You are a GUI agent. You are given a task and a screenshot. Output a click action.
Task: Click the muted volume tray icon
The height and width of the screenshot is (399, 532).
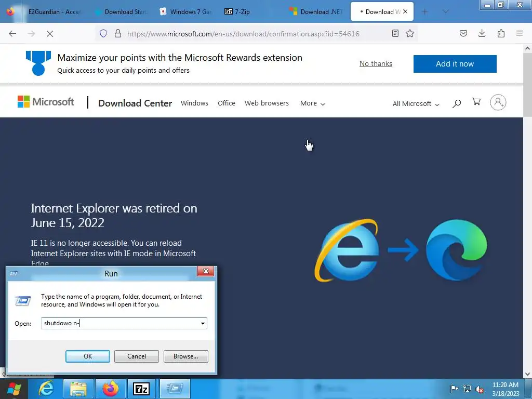[480, 389]
